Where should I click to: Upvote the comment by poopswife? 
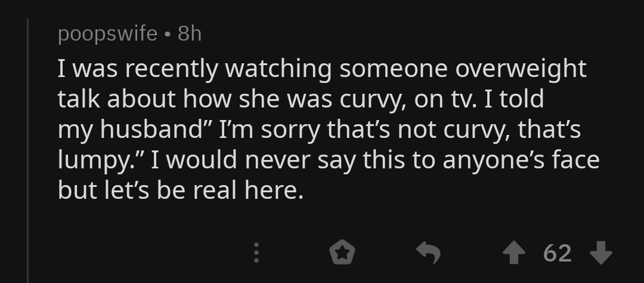point(515,253)
